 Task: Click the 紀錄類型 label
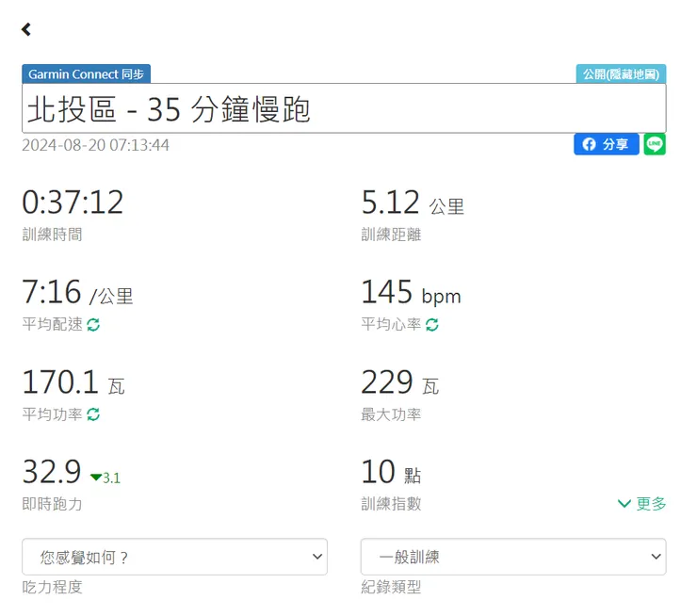(x=391, y=587)
